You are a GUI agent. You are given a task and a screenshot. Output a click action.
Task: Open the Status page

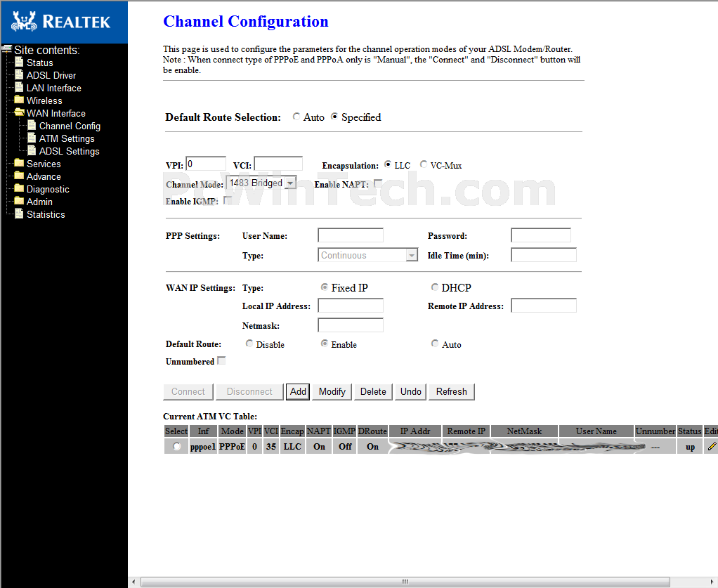tap(40, 63)
